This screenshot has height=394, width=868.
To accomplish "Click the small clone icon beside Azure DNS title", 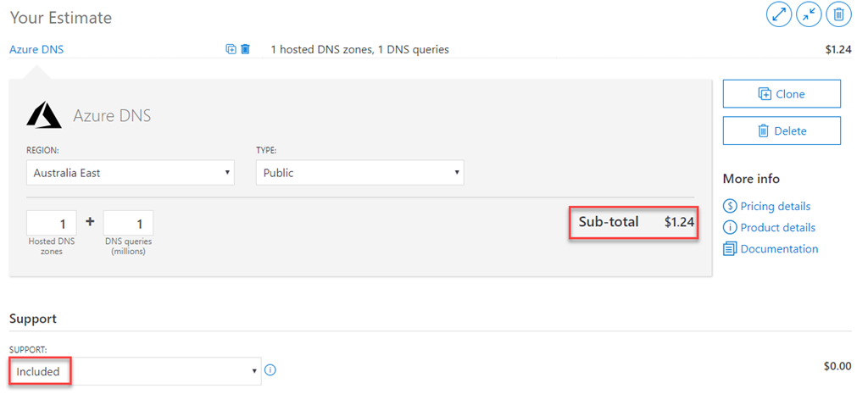I will [231, 49].
